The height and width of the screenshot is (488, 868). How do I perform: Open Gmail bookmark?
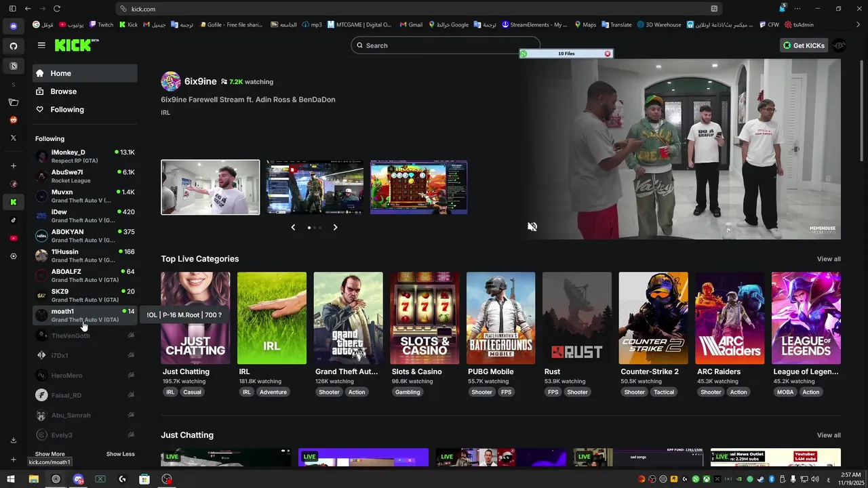(x=411, y=24)
